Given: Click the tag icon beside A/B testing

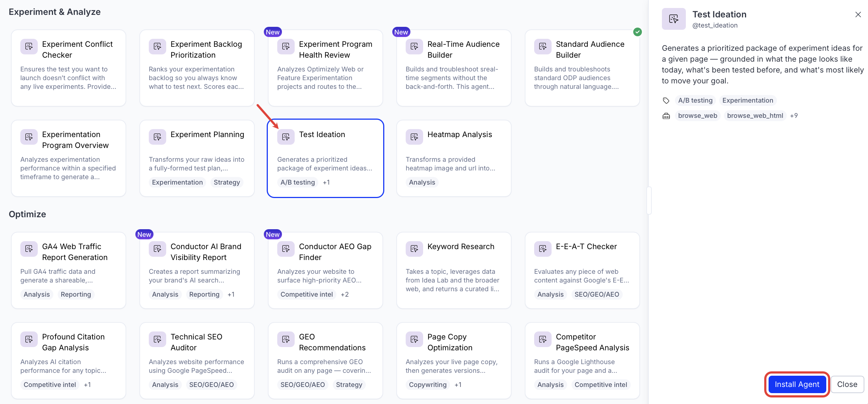Looking at the screenshot, I should [666, 100].
